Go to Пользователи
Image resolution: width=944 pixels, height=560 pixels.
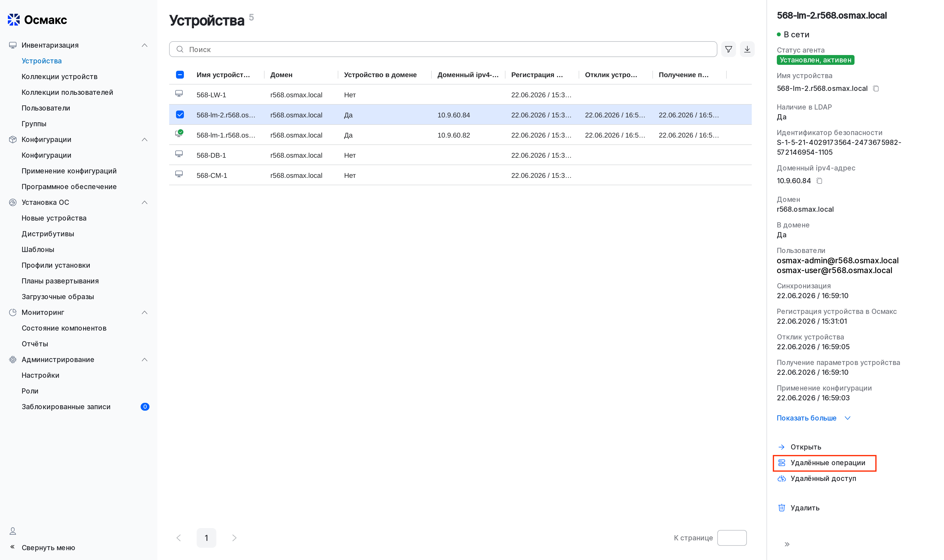coord(46,108)
